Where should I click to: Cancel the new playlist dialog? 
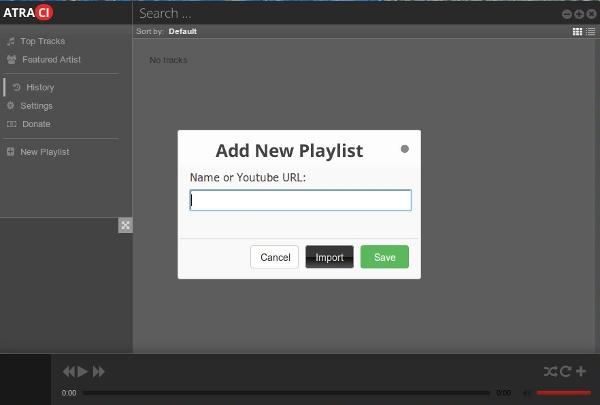click(x=275, y=257)
